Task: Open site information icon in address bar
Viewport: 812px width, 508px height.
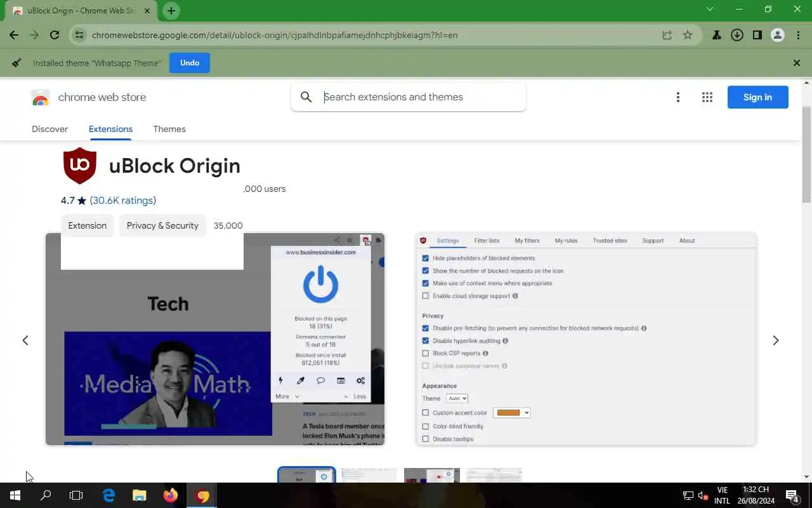Action: tap(79, 35)
